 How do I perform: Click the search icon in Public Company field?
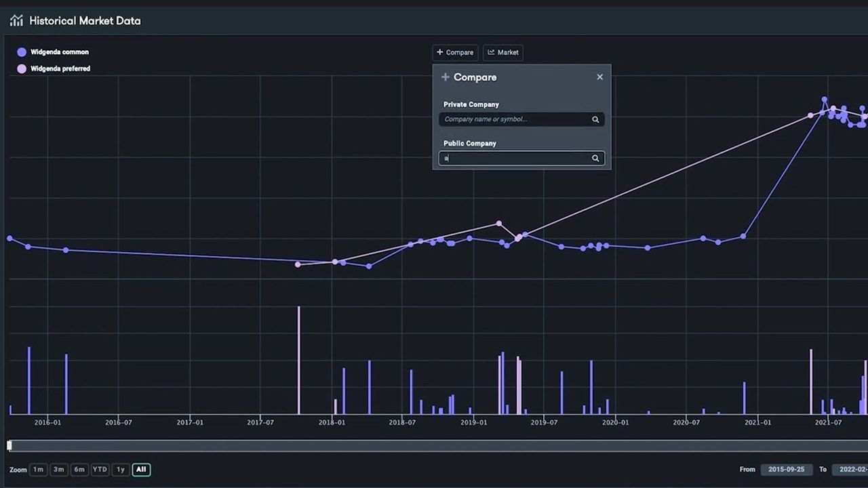(x=595, y=159)
